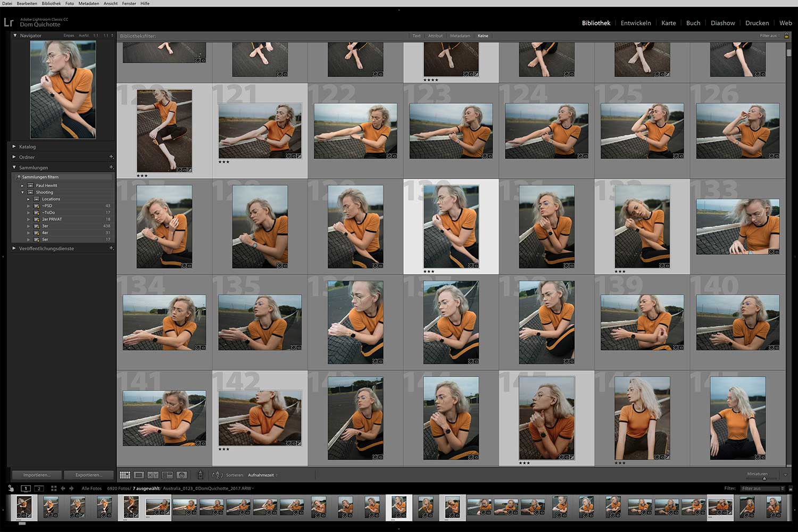The image size is (798, 532).
Task: Open the XY compare view
Action: click(153, 475)
